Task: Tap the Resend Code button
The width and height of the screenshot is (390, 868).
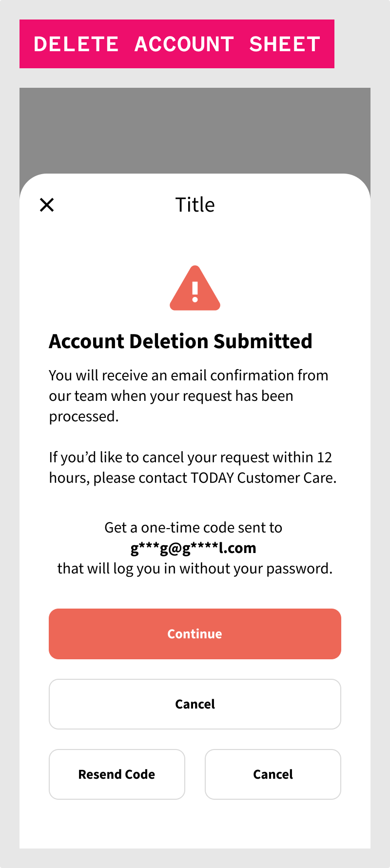Action: (117, 774)
